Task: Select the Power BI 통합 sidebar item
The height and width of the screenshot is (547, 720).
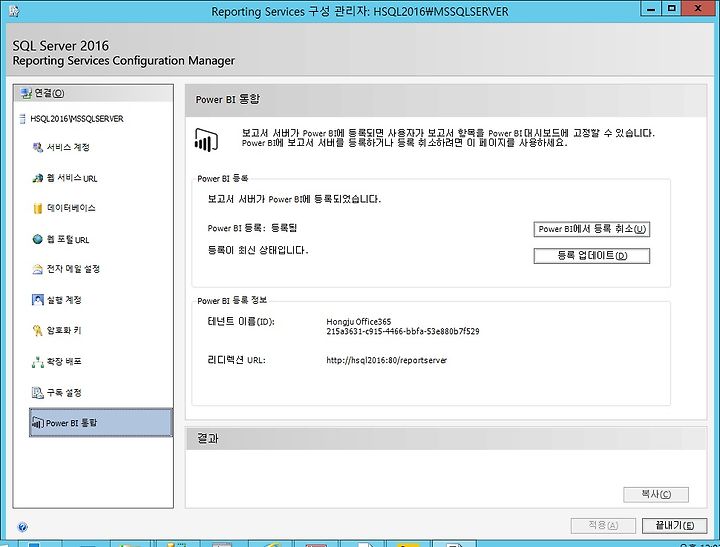Action: pos(101,423)
